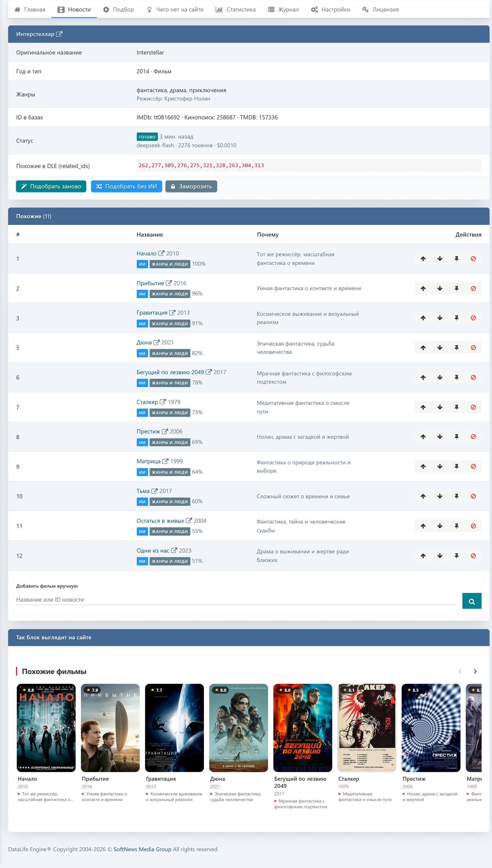Open the Журнал tab

tap(283, 10)
